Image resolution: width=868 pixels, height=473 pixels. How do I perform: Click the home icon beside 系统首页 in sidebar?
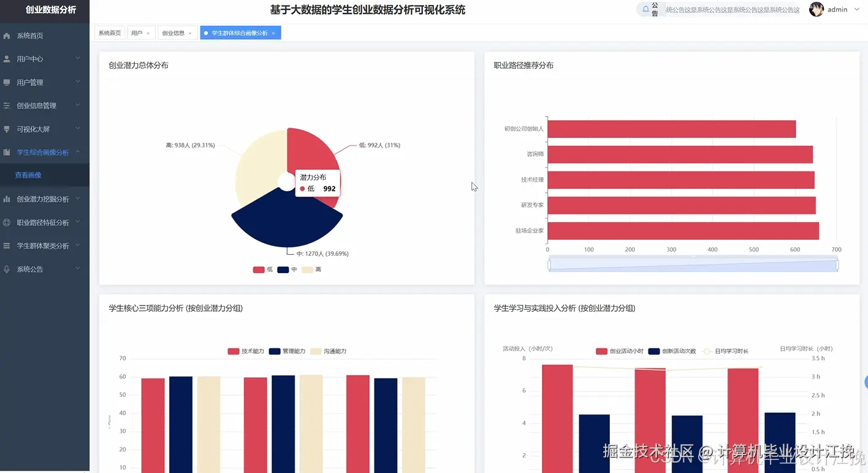(x=7, y=36)
